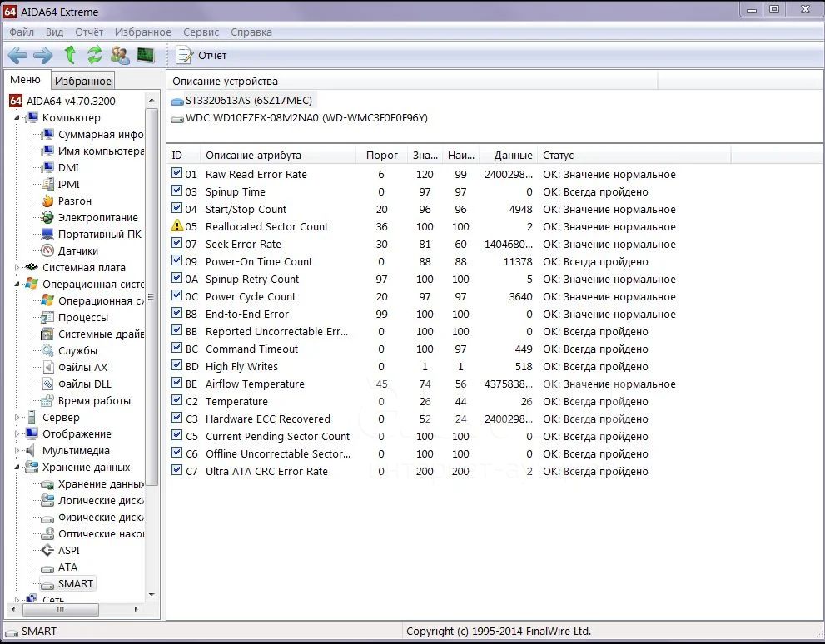
Task: Go up one level with green arrow
Action: point(69,55)
